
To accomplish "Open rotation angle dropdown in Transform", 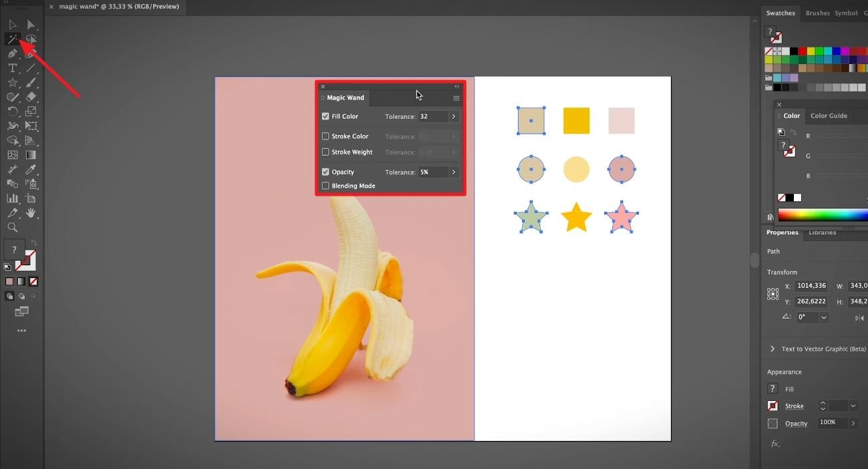I will [824, 318].
